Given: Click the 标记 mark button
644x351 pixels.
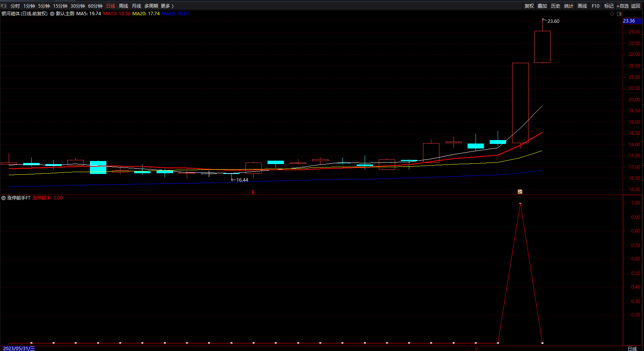Looking at the screenshot, I should [609, 6].
